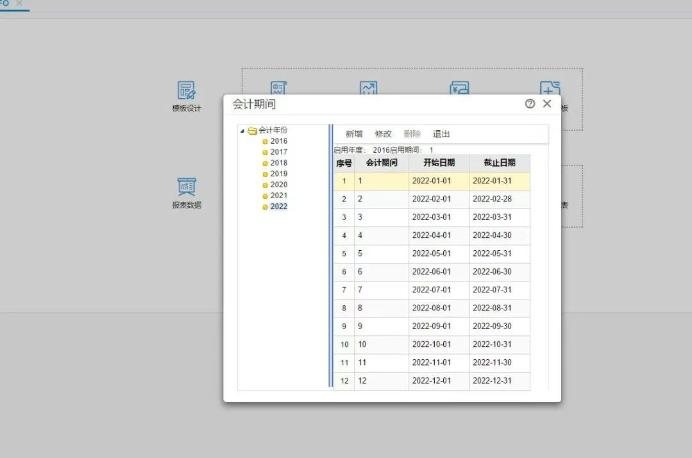Select year 2021 in the tree
692x458 pixels.
tap(278, 195)
